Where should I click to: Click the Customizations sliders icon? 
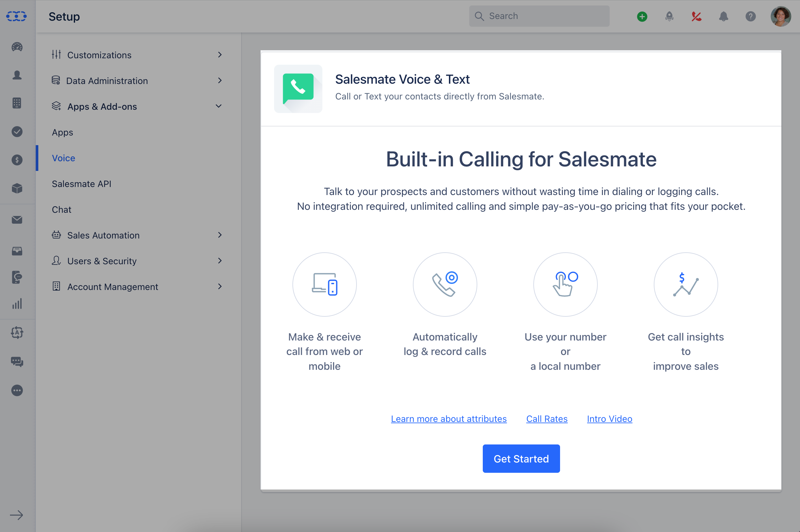tap(56, 55)
